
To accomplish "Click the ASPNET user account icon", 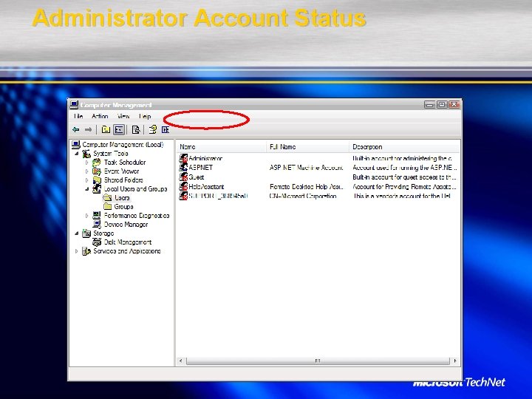I will coord(183,167).
